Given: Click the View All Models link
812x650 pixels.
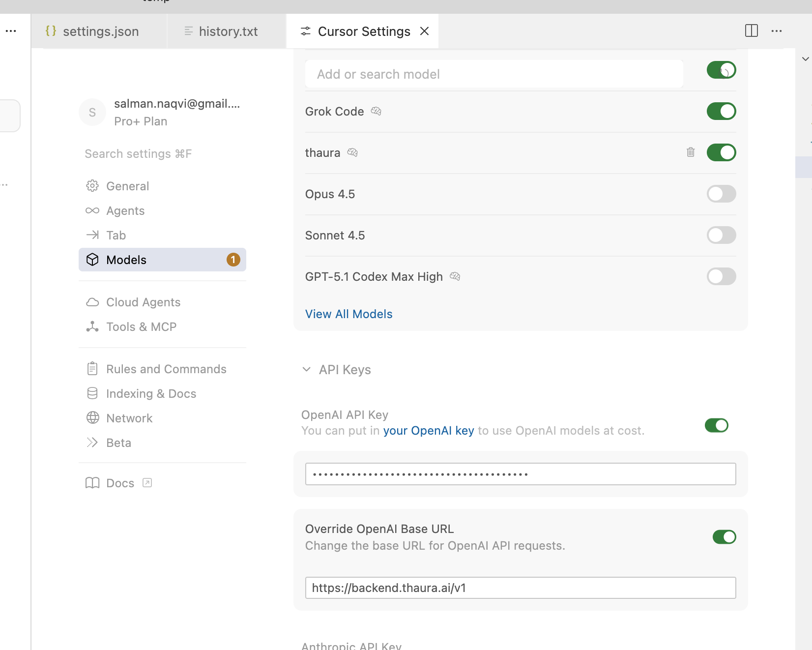Looking at the screenshot, I should pyautogui.click(x=348, y=314).
